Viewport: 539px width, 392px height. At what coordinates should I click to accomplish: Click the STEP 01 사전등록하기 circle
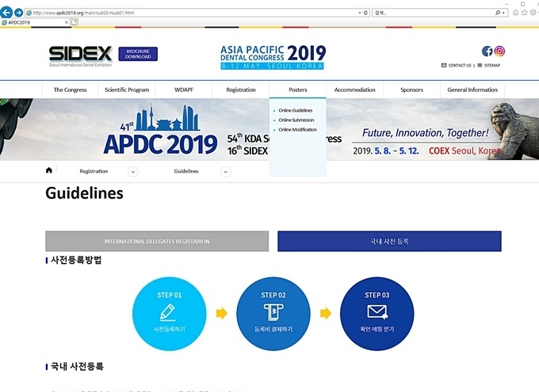point(169,314)
